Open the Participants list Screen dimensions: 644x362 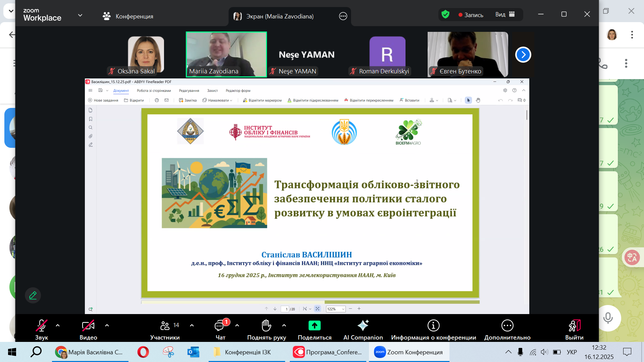(x=165, y=325)
